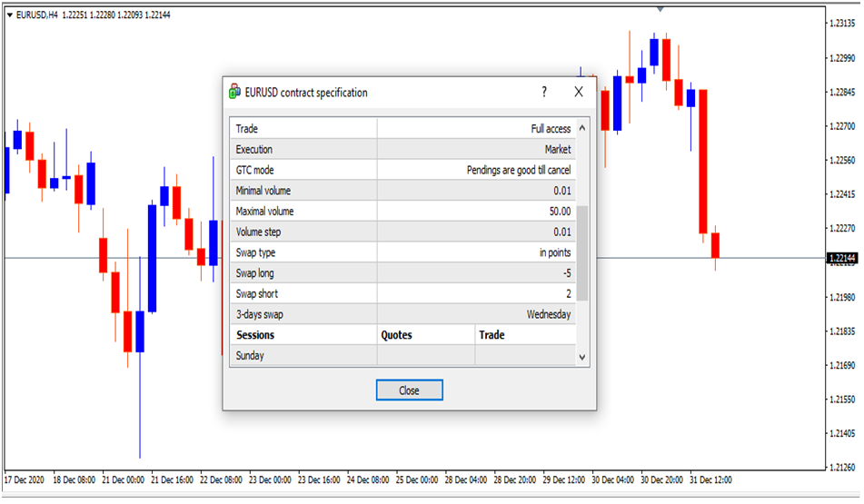The width and height of the screenshot is (864, 504).
Task: Select the Maximal volume row
Action: click(x=402, y=212)
